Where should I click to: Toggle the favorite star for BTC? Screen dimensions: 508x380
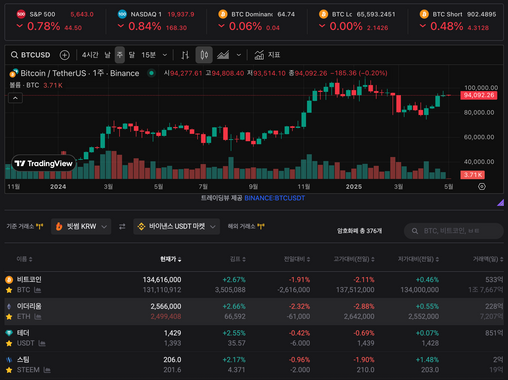click(9, 290)
